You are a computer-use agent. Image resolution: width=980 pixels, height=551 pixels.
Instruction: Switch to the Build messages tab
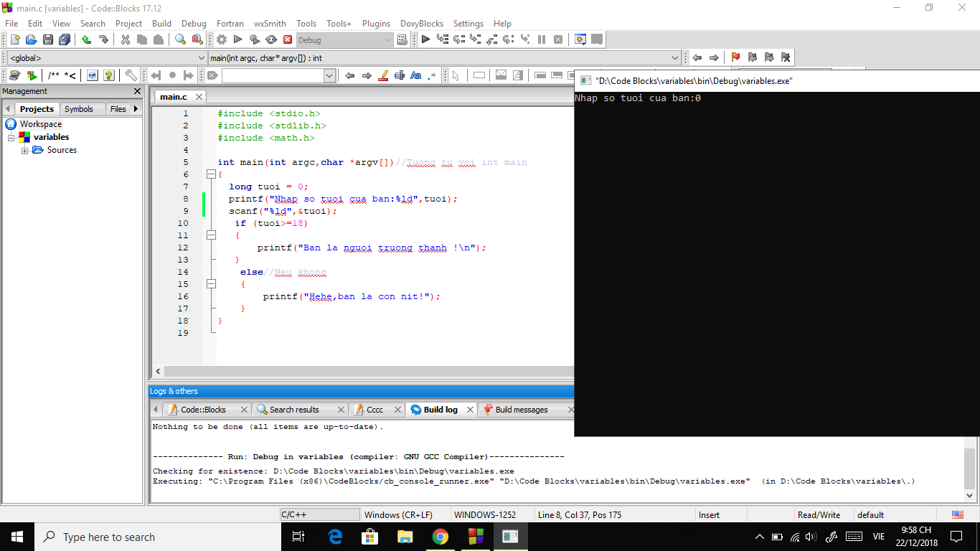[x=521, y=410]
